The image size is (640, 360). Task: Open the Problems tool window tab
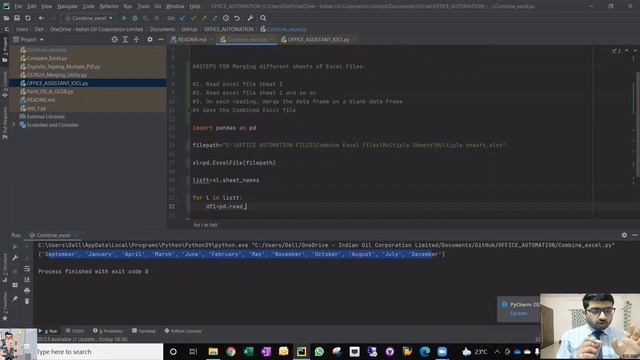(108, 331)
